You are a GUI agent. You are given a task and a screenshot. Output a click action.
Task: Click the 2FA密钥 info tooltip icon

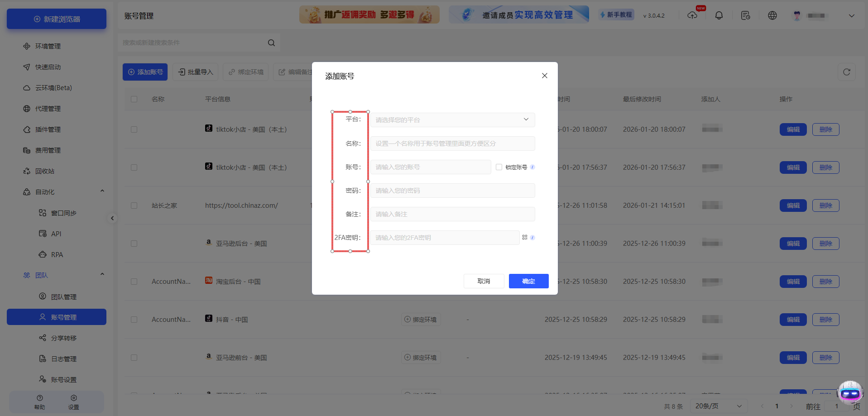pos(533,237)
